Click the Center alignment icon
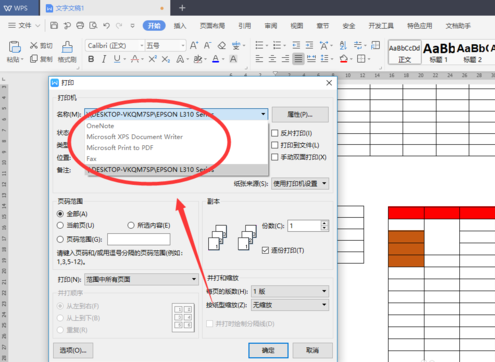The height and width of the screenshot is (362, 495). click(x=272, y=59)
